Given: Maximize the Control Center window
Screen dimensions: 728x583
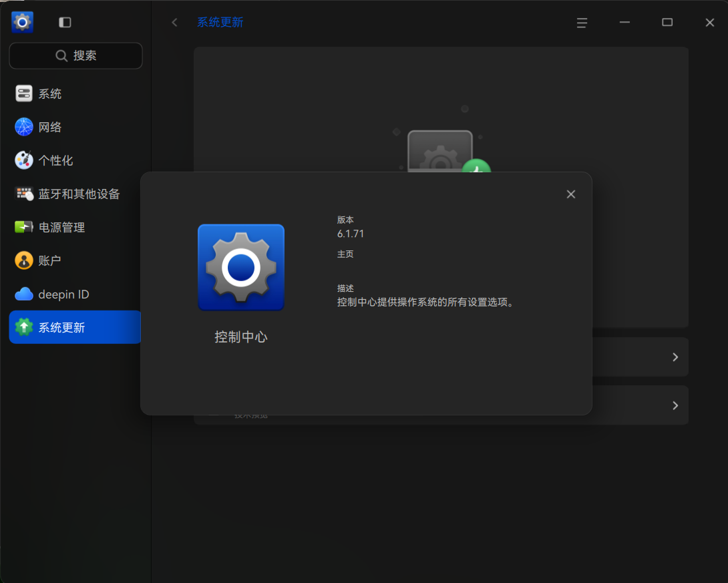Looking at the screenshot, I should coord(667,22).
